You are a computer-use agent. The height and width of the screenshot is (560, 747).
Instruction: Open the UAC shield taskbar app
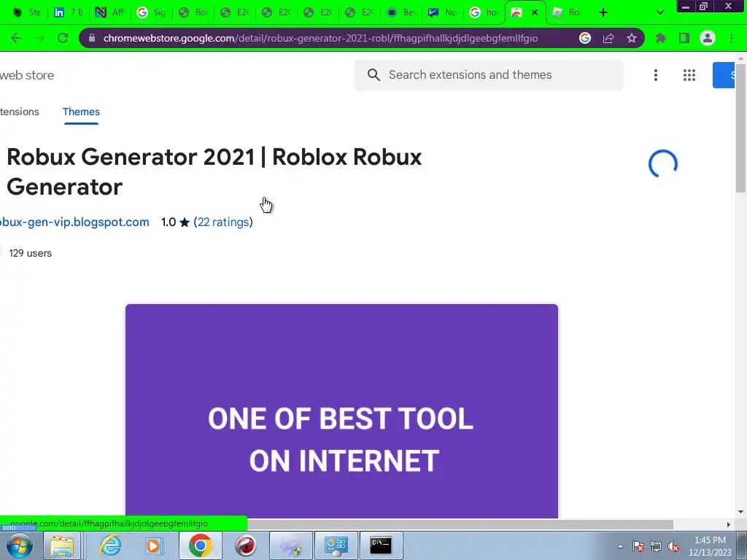[291, 545]
